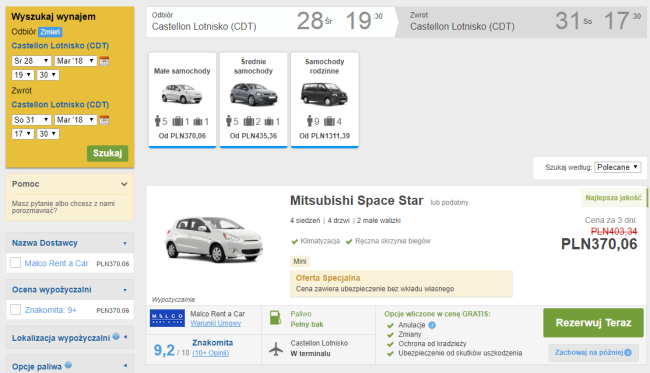The height and width of the screenshot is (373, 650).
Task: Click Ubezpieczenie od skutków uszkodzenia item
Action: 460,353
